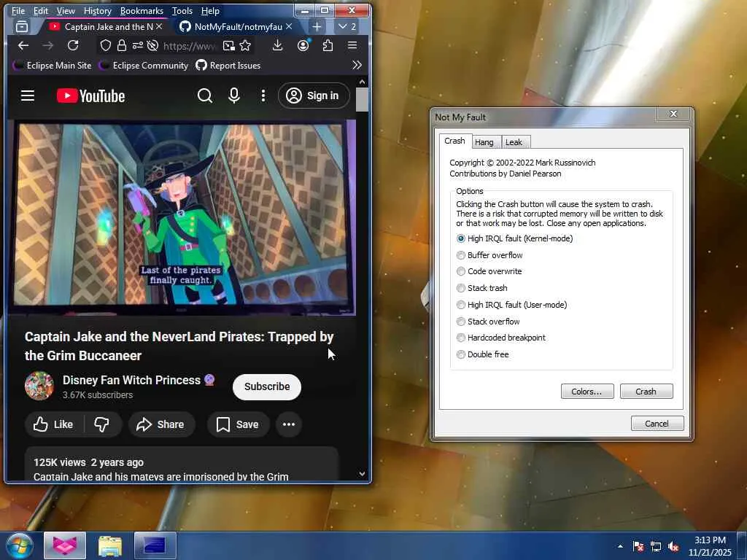The height and width of the screenshot is (560, 747).
Task: Select the Stack overflow crash option
Action: [488, 322]
